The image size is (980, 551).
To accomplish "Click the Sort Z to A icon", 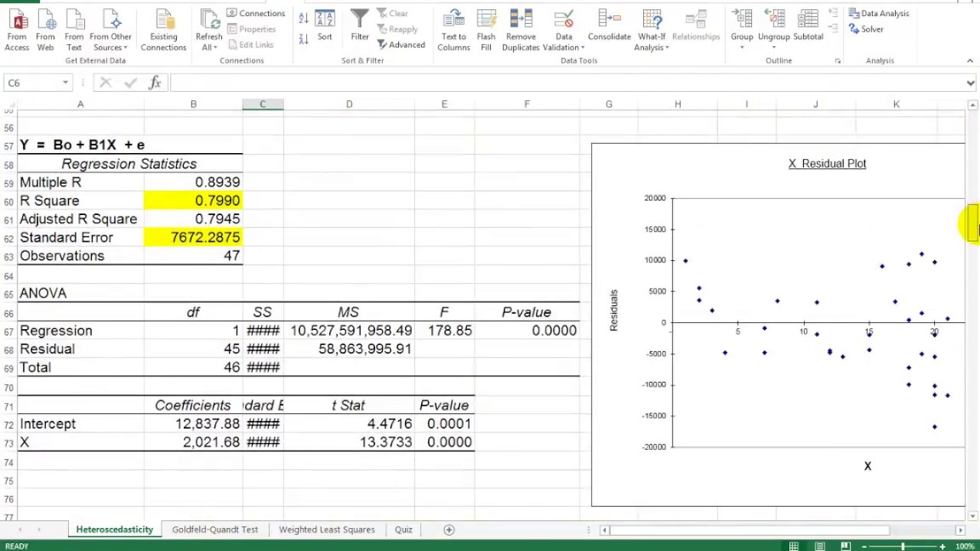I will coord(304,38).
